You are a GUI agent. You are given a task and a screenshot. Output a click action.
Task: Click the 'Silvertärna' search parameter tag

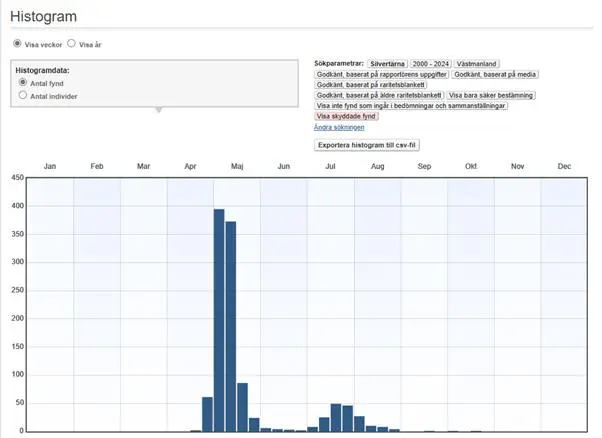(388, 63)
